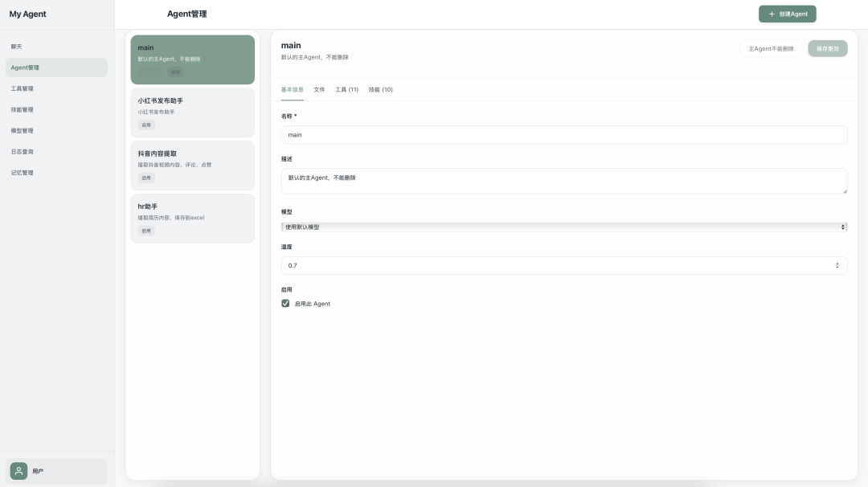Screen dimensions: 868x487
Task: Switch to the 文件 tab
Action: (x=319, y=89)
